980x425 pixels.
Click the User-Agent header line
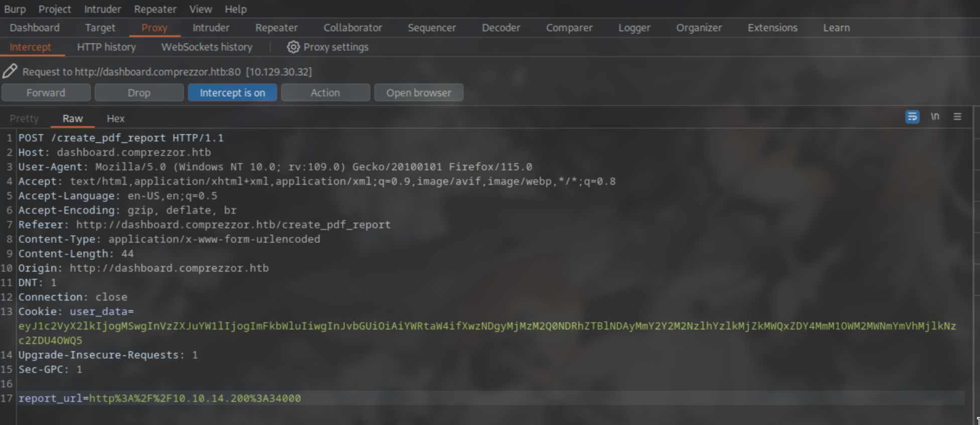tap(275, 167)
